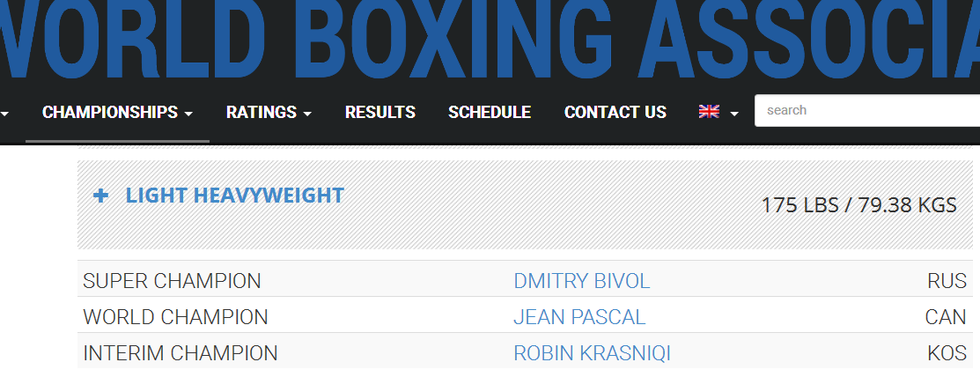Image resolution: width=980 pixels, height=377 pixels.
Task: Open the Ratings dropdown caret
Action: [307, 114]
